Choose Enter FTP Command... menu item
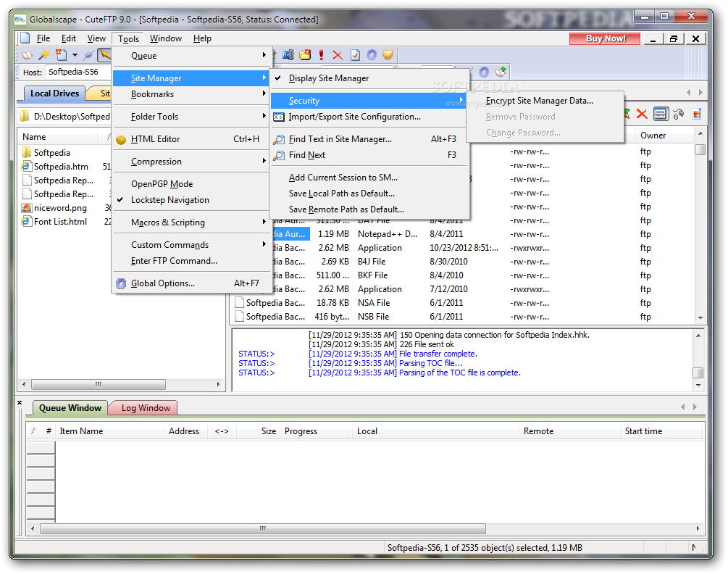 pos(191,261)
